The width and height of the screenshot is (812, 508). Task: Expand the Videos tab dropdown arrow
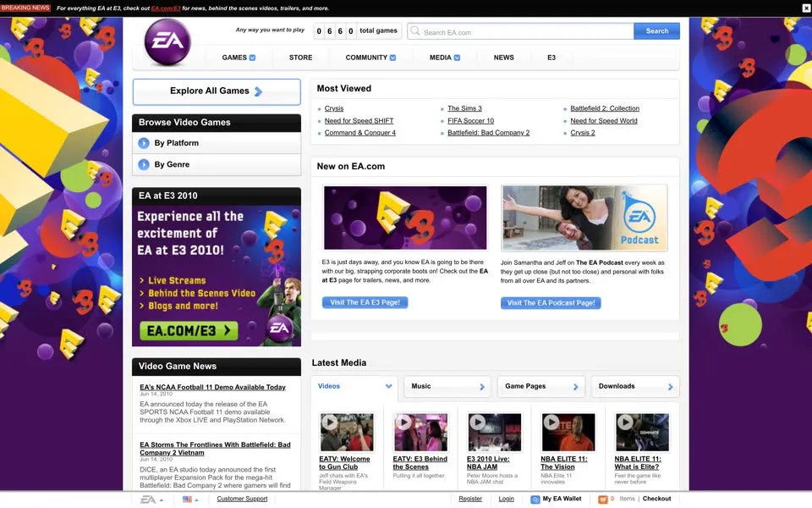click(x=388, y=386)
